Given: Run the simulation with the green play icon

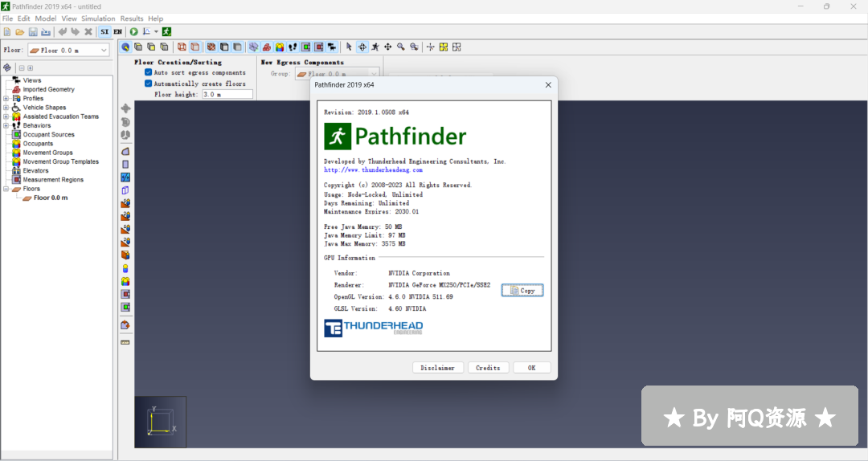Looking at the screenshot, I should tap(133, 31).
